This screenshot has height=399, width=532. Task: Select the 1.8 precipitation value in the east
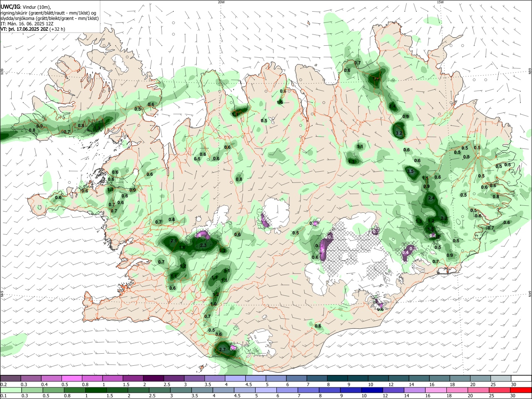pyautogui.click(x=431, y=229)
